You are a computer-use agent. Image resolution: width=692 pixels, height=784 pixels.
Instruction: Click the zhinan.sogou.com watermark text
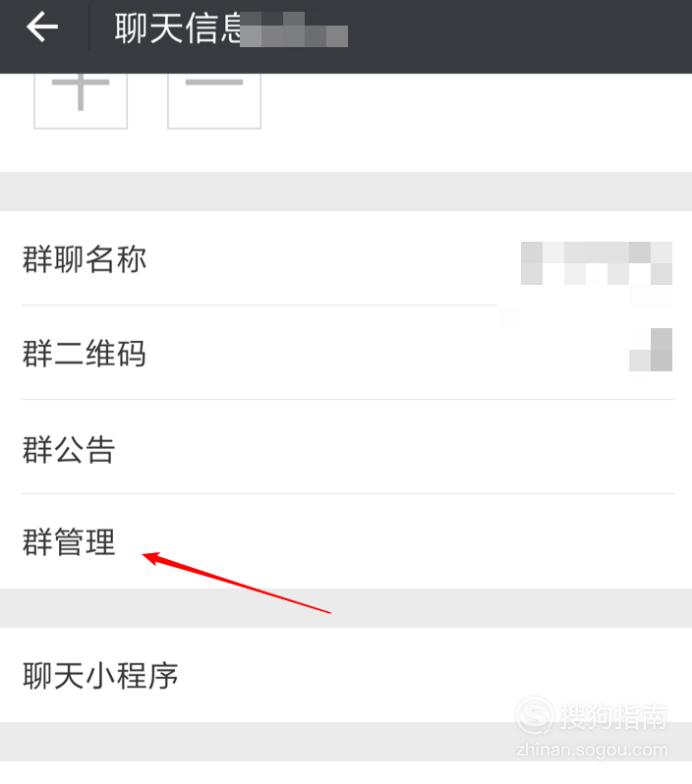[592, 750]
